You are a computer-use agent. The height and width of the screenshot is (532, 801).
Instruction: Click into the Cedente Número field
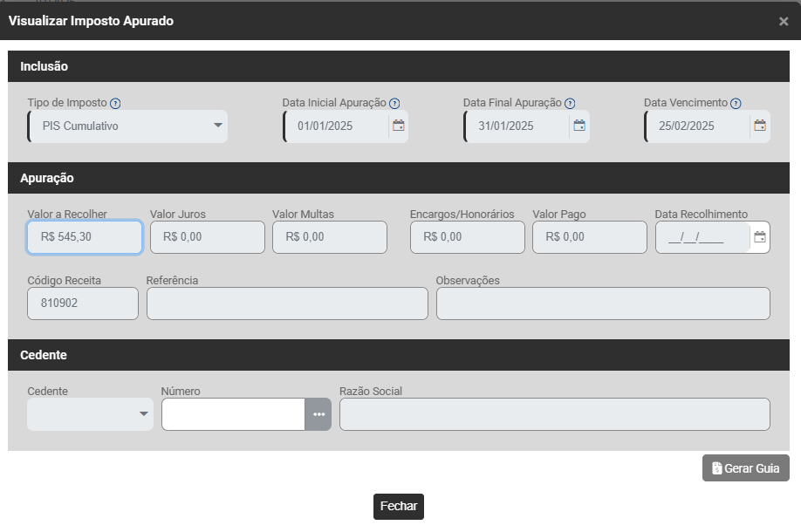[234, 414]
